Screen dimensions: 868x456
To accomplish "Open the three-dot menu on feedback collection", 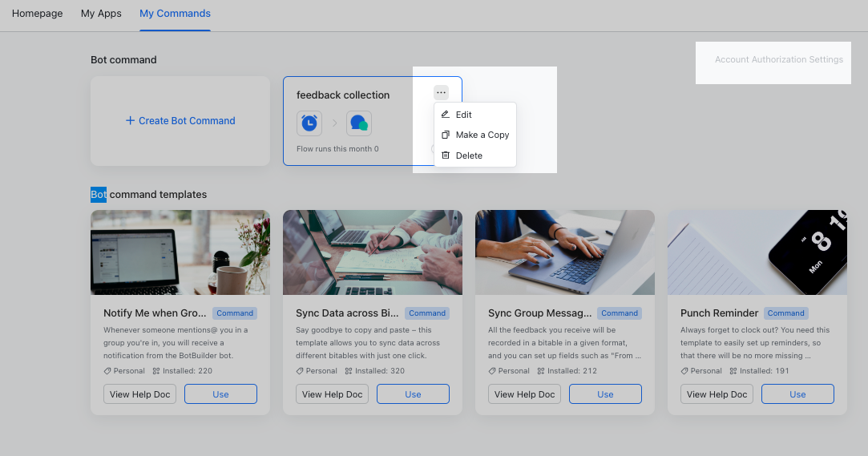I will [441, 92].
